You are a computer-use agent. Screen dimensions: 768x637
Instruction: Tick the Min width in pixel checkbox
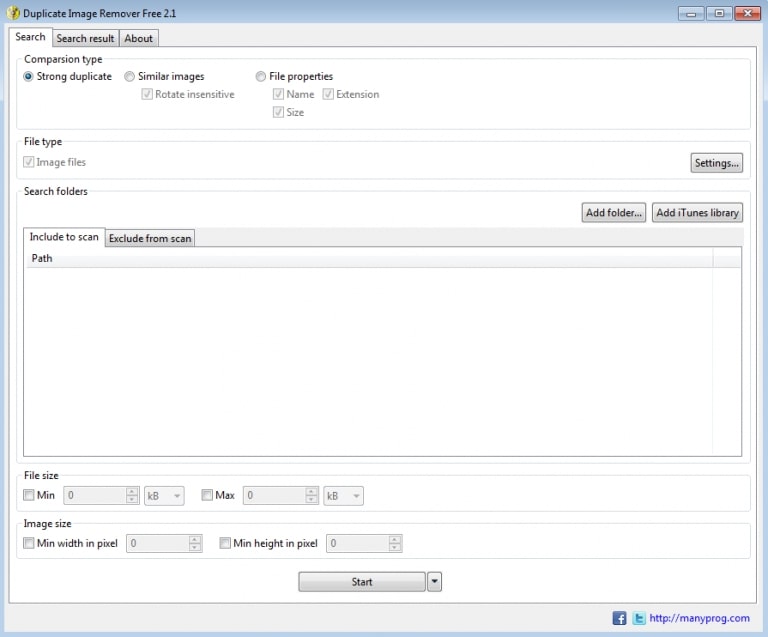tap(29, 543)
